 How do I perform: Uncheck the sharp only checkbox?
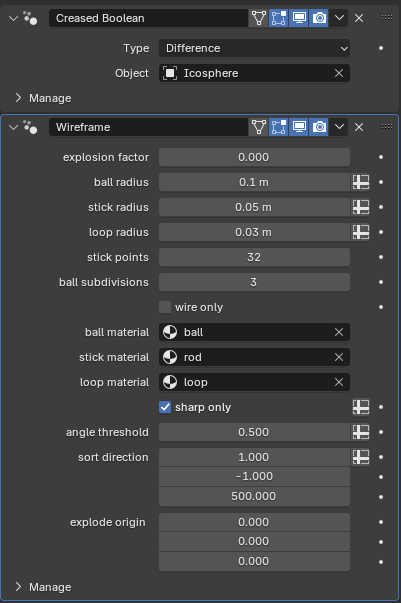click(x=165, y=407)
